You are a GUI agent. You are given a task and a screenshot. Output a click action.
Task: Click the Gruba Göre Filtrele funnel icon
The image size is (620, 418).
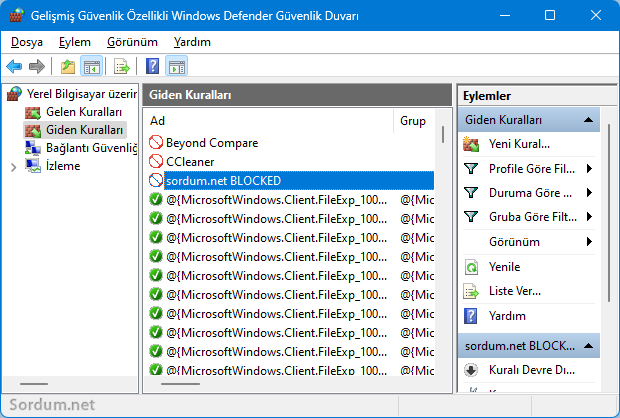[471, 217]
